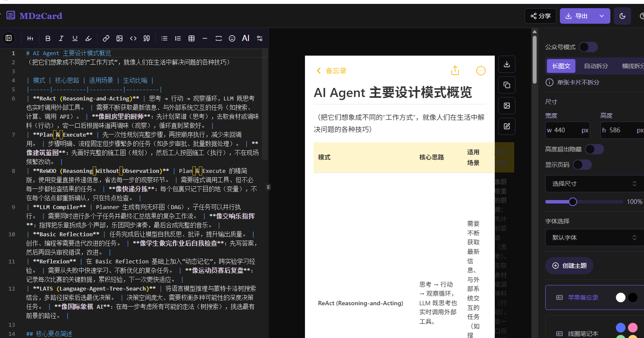Image resolution: width=644 pixels, height=338 pixels.
Task: Select the 长图文 tab
Action: click(x=561, y=66)
